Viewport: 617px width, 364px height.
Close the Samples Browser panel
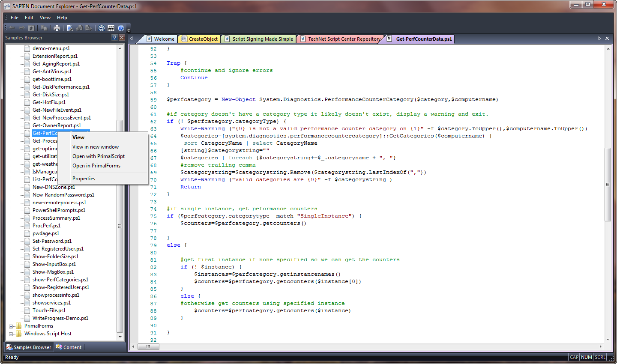(x=122, y=38)
